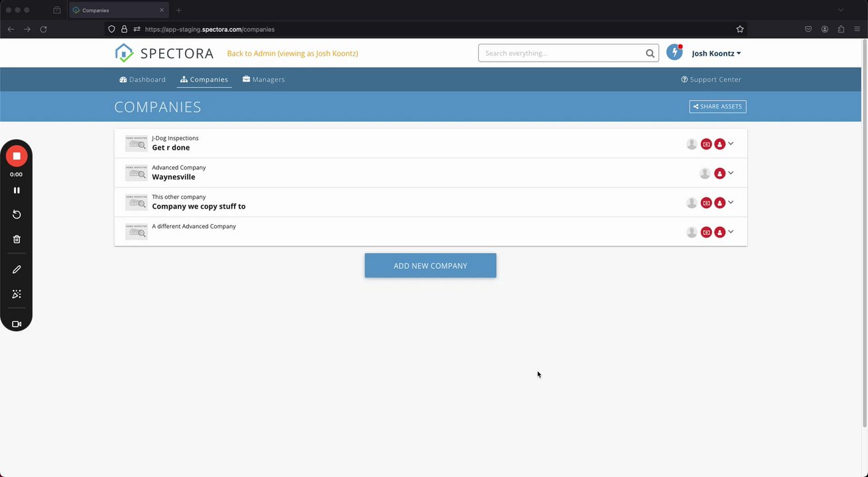Click the red user icon in Advanced Company row
The width and height of the screenshot is (868, 477).
(719, 174)
